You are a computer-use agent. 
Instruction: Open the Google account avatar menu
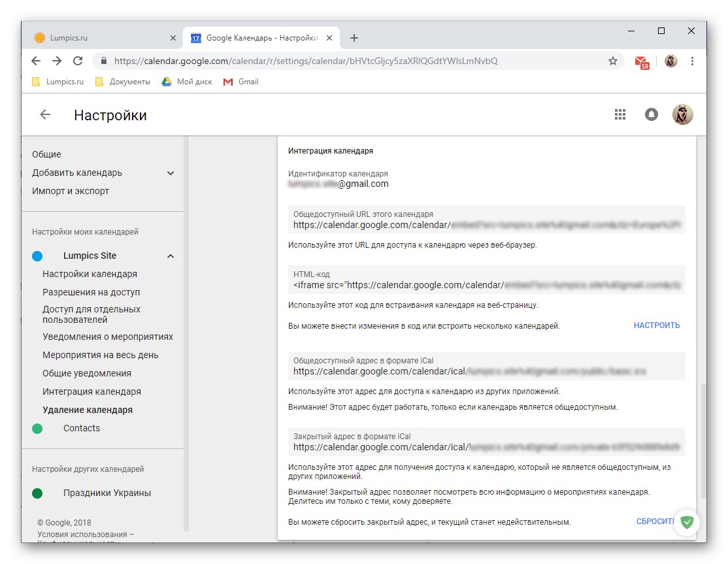coord(682,114)
